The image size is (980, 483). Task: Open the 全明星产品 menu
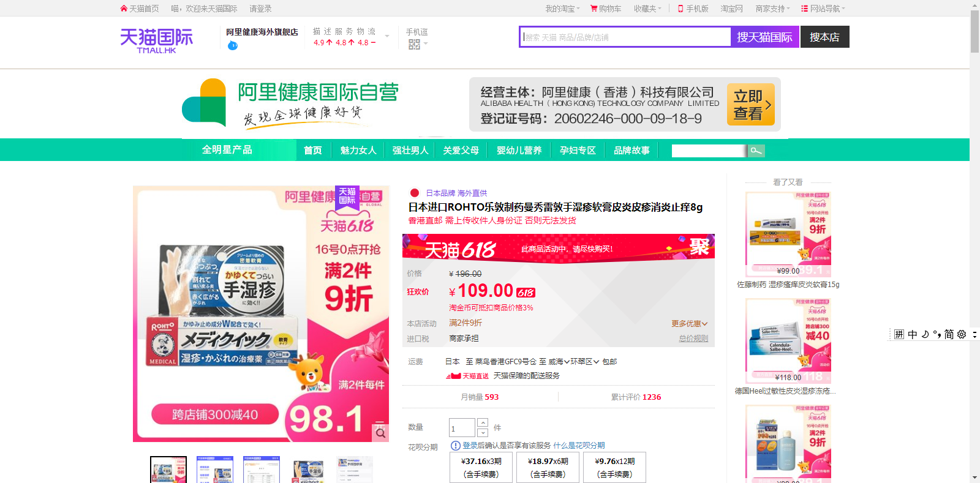click(x=227, y=149)
